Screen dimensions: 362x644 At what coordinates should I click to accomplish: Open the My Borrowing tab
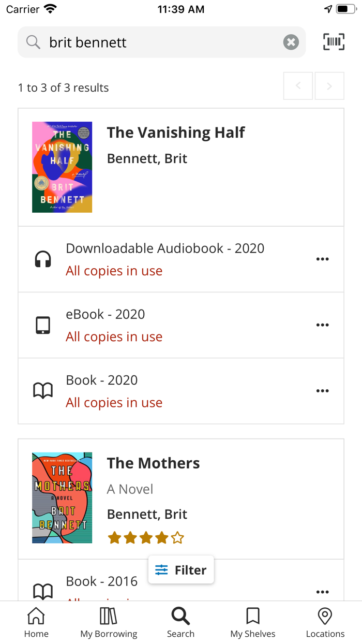[109, 623]
